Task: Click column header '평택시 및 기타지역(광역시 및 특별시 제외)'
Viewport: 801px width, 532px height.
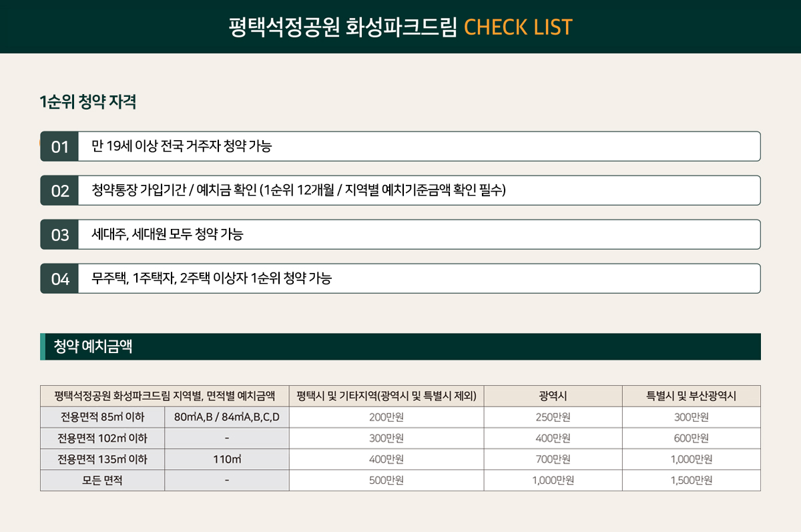Action: pyautogui.click(x=386, y=396)
